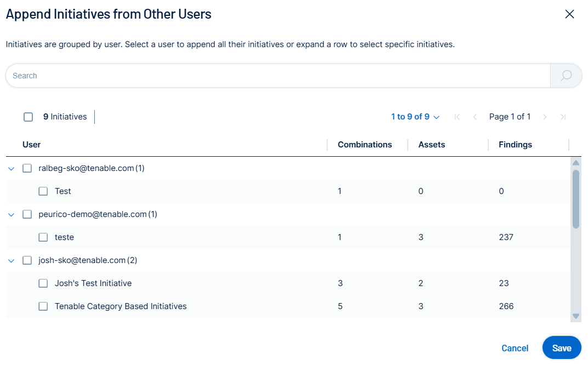Click the search magnifier icon button

tap(566, 76)
